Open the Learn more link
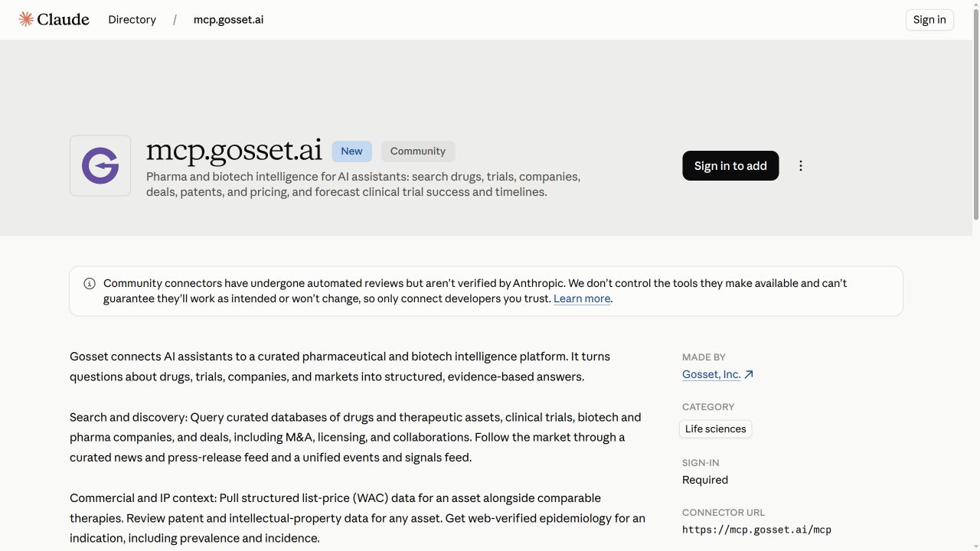 [582, 298]
